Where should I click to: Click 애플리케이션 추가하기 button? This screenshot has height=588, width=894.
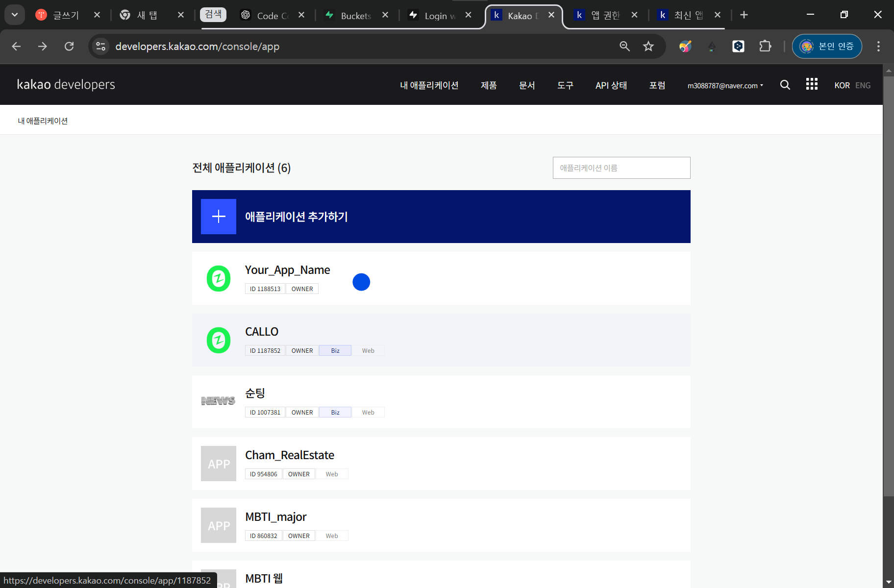(441, 217)
